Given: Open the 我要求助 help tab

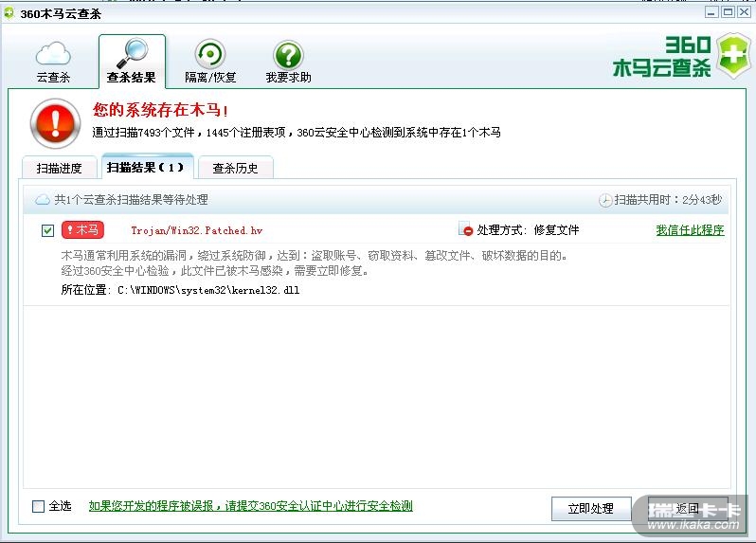Looking at the screenshot, I should click(288, 62).
